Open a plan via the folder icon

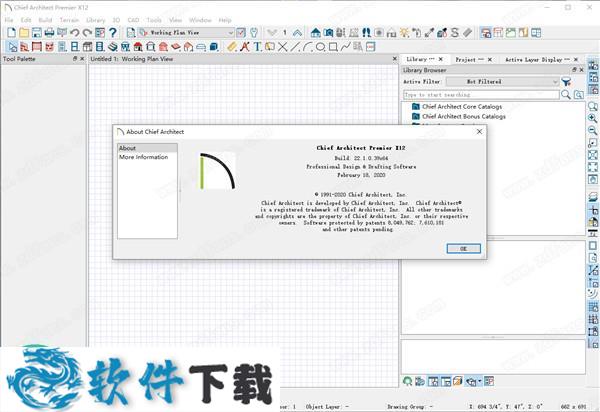click(x=24, y=33)
